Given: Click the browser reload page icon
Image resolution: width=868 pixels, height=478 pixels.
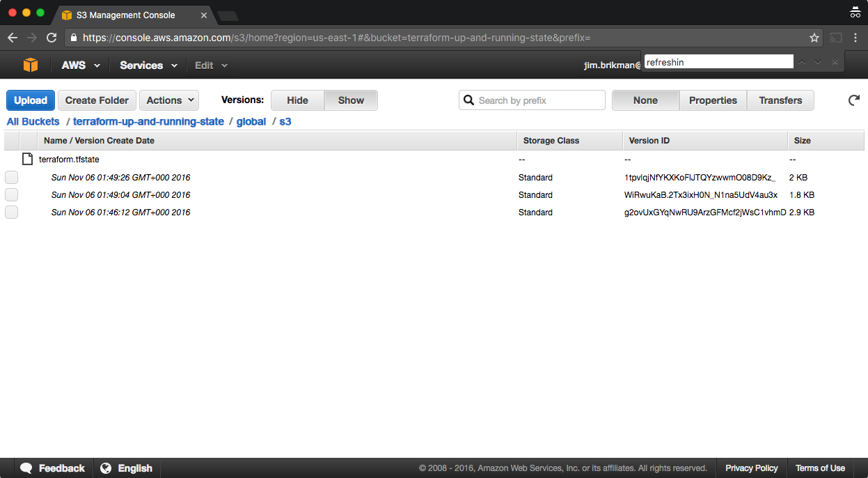Looking at the screenshot, I should click(52, 38).
